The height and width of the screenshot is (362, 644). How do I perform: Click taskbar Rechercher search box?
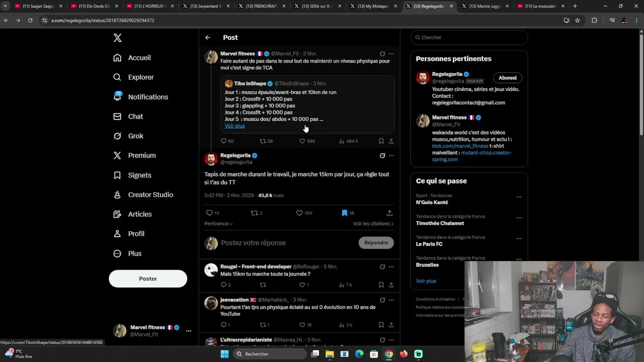coord(269,354)
